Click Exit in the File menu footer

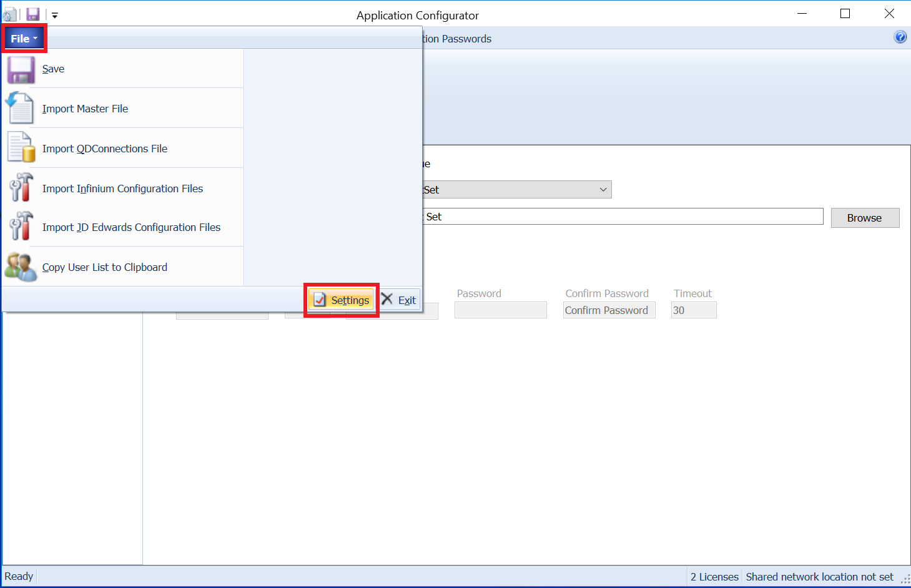click(x=399, y=300)
